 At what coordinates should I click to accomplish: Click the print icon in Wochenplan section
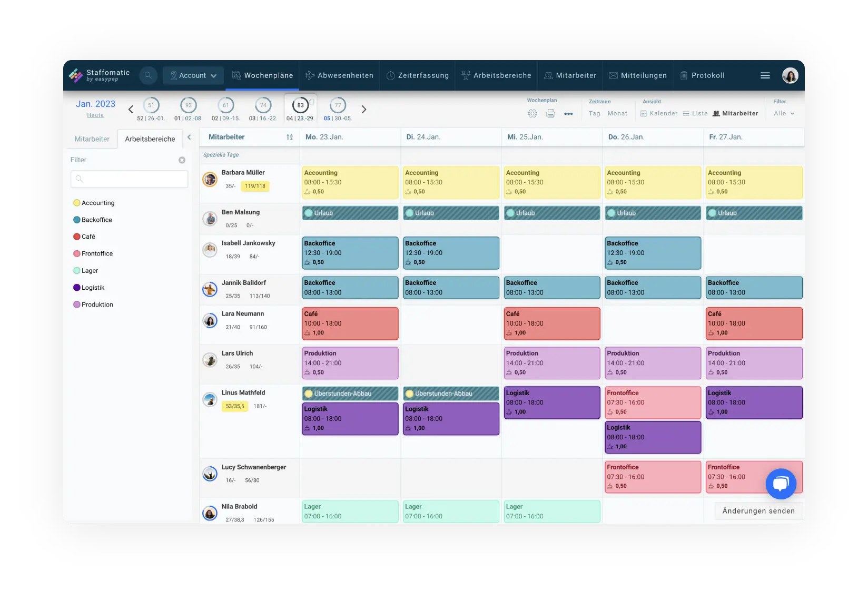[550, 113]
